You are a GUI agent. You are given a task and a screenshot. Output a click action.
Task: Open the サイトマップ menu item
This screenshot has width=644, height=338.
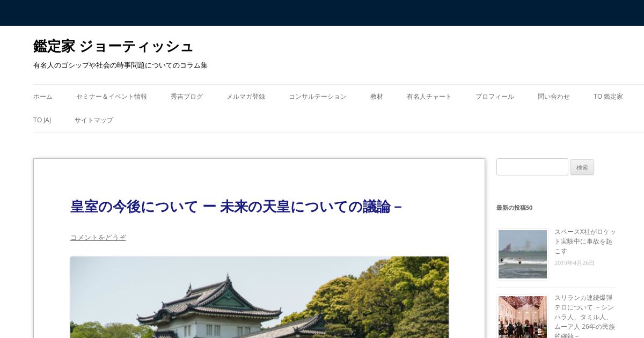pyautogui.click(x=94, y=120)
